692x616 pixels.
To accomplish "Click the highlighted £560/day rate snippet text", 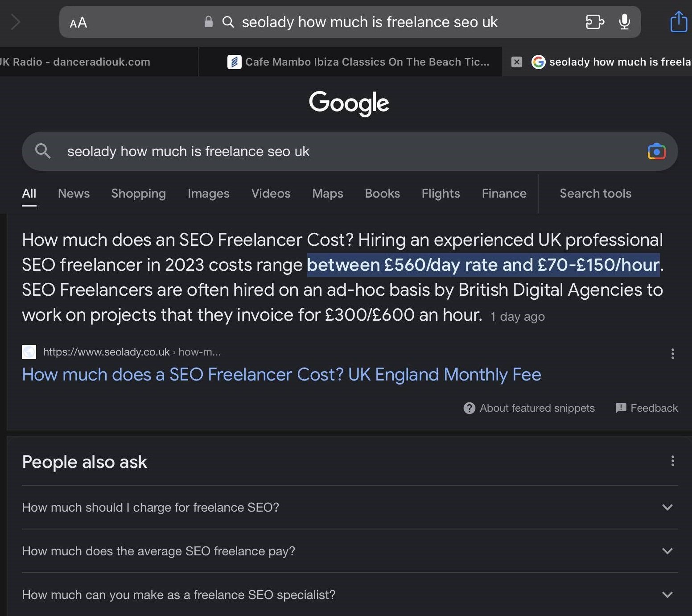I will click(483, 265).
